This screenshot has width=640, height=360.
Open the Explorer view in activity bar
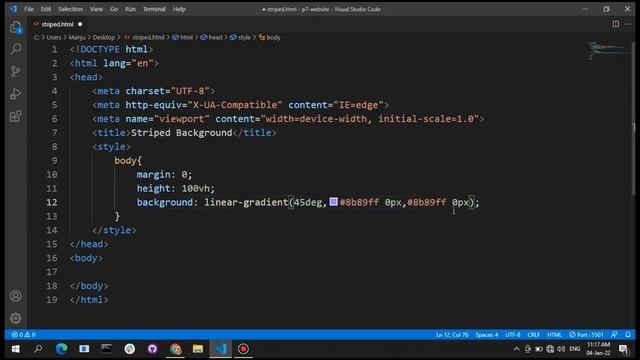[16, 27]
